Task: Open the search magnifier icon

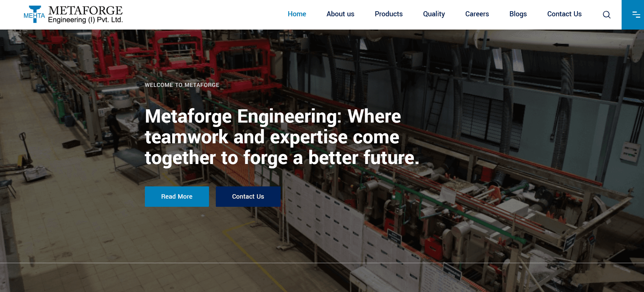Action: [606, 15]
